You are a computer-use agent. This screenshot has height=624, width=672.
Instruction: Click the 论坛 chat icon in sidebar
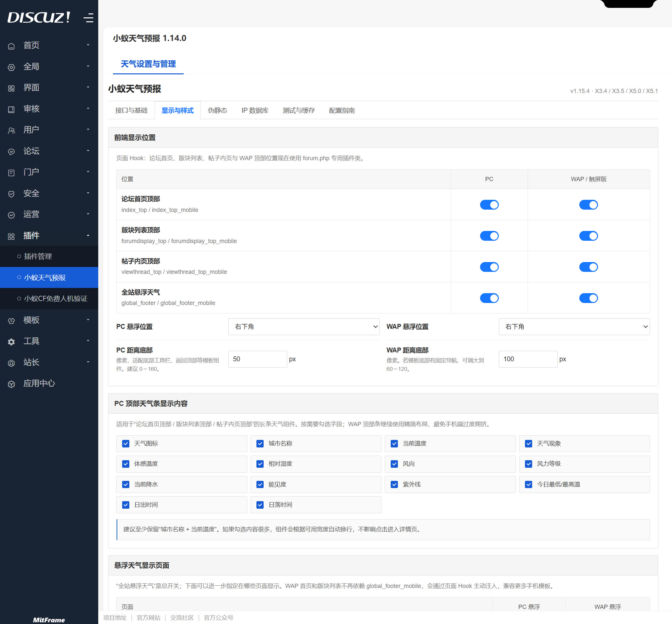click(11, 152)
